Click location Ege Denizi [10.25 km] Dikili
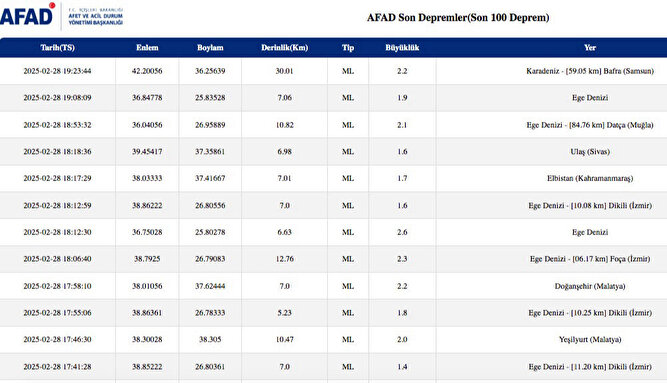Screen dimensions: 667x383 pos(590,313)
